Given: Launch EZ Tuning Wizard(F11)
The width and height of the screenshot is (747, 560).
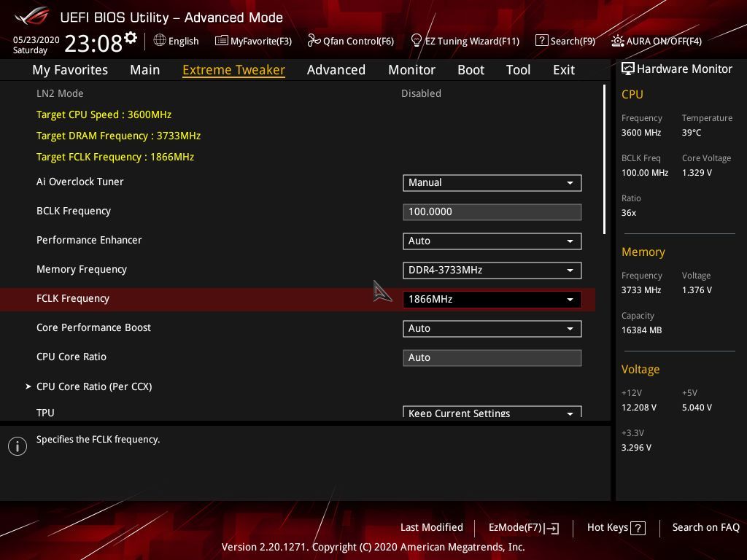Looking at the screenshot, I should click(465, 41).
